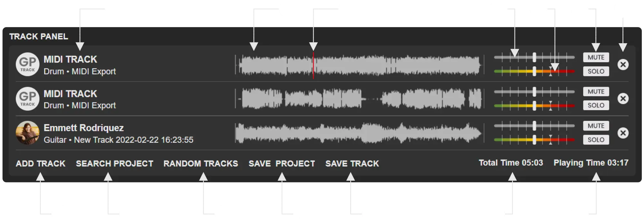The height and width of the screenshot is (223, 644).
Task: Mute the second MIDI track
Action: tap(596, 92)
